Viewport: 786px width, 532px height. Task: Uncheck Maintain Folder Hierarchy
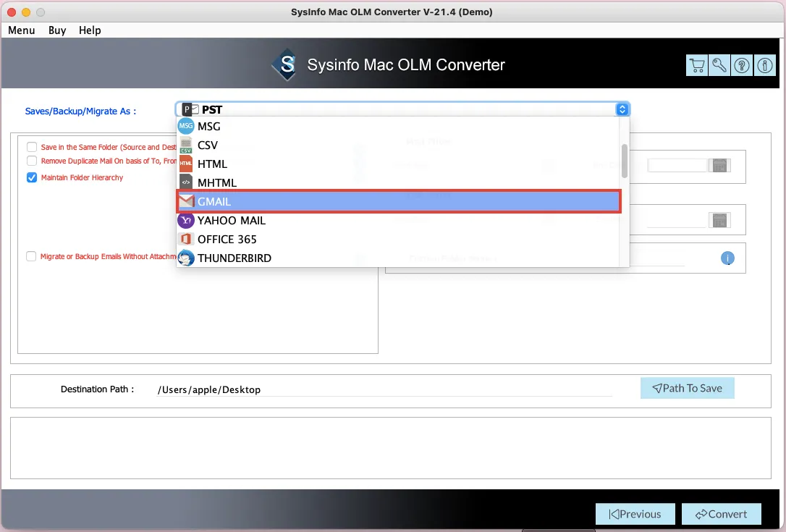coord(32,177)
